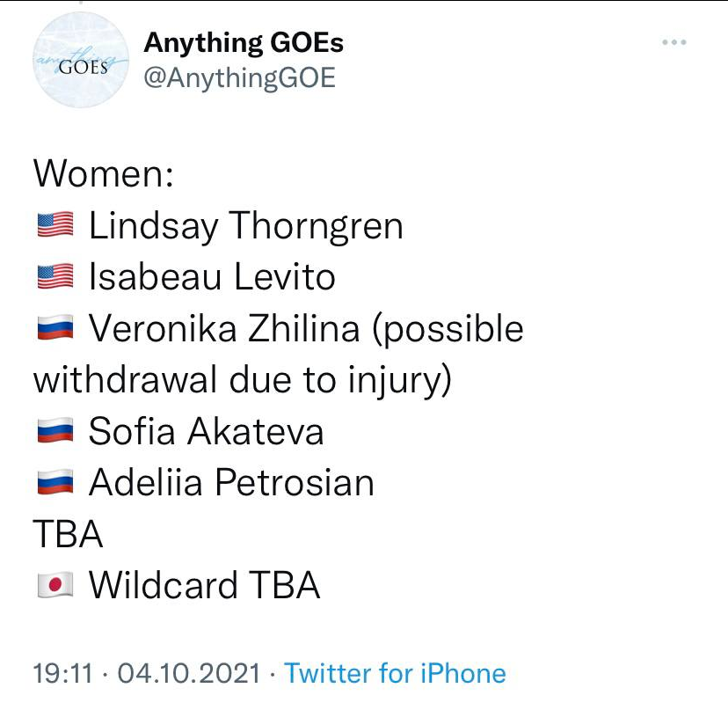
Task: Click the "Women:" heading text
Action: [x=103, y=174]
